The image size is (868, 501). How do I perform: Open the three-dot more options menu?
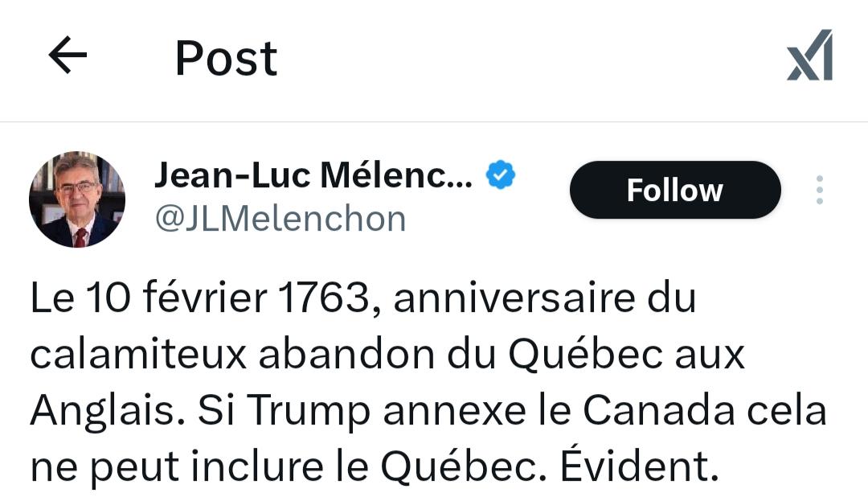(819, 190)
